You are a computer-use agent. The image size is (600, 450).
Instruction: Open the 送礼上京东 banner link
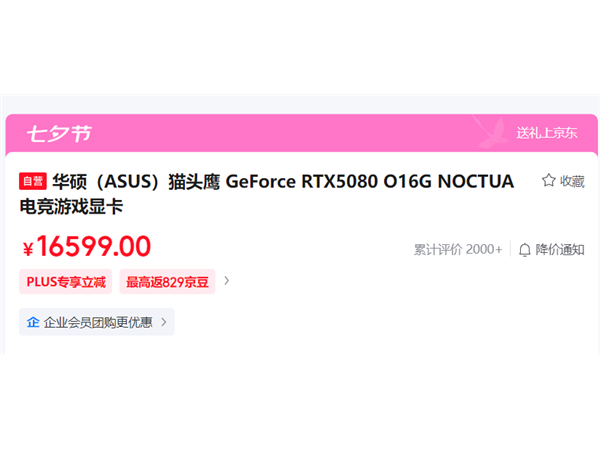coord(546,133)
